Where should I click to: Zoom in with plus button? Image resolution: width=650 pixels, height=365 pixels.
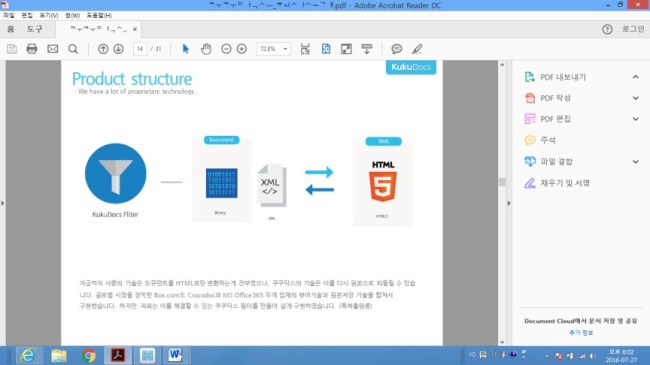click(242, 49)
